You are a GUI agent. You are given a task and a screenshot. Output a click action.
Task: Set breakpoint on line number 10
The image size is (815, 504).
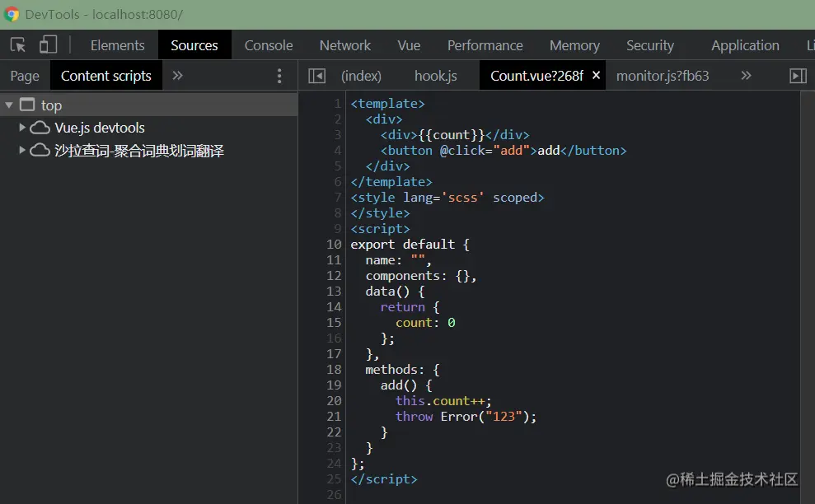[x=334, y=245]
